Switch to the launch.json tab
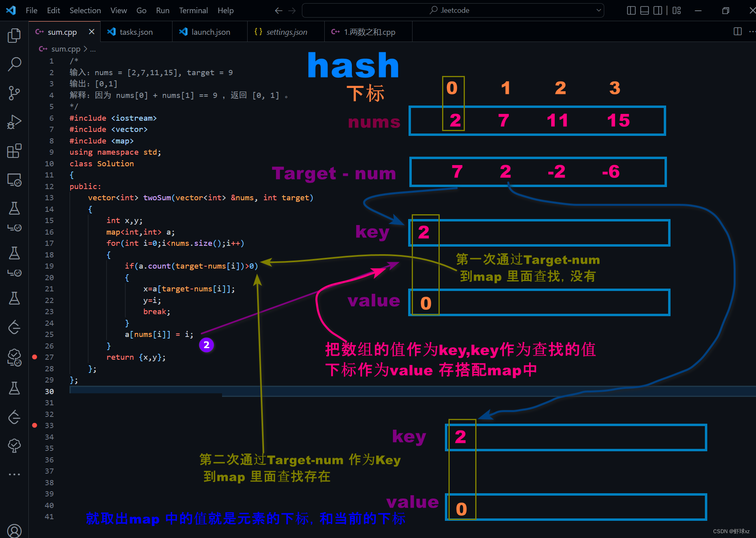Image resolution: width=756 pixels, height=538 pixels. tap(210, 32)
